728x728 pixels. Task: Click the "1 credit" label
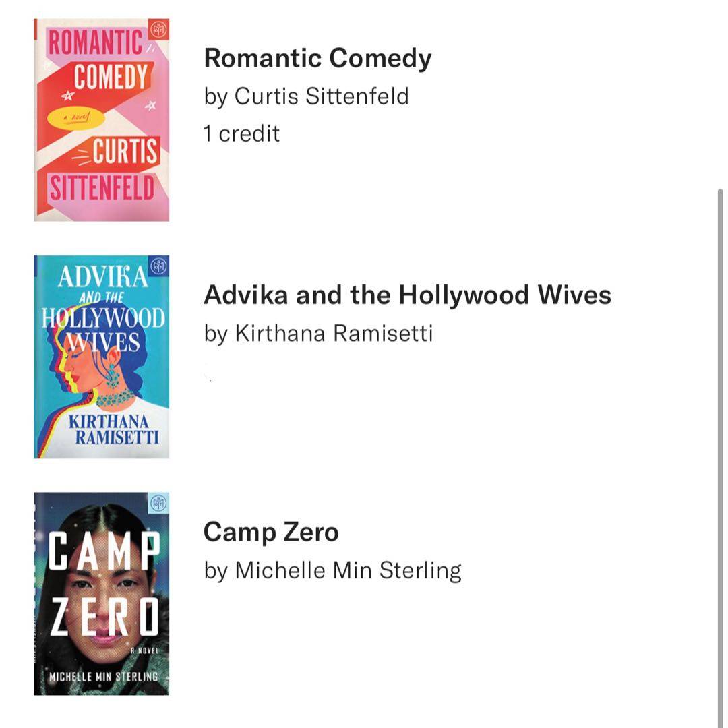241,133
